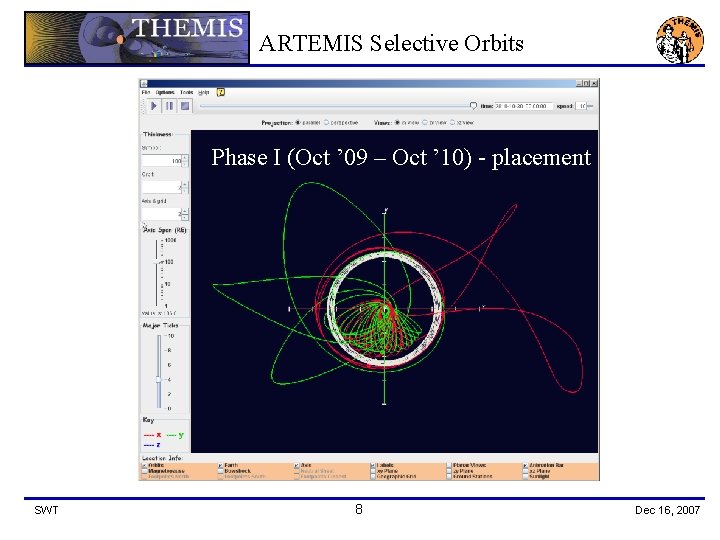
Task: Maximize the orbit viewer window
Action: coord(586,83)
